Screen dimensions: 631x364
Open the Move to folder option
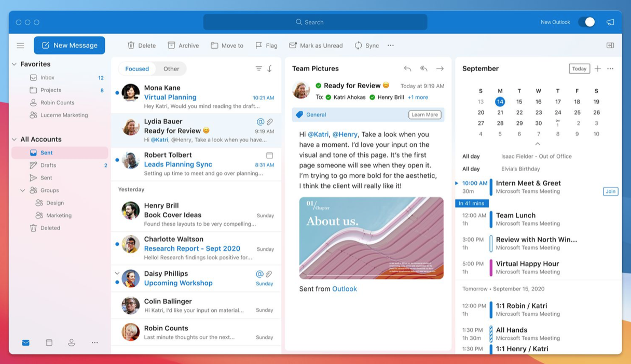[227, 46]
